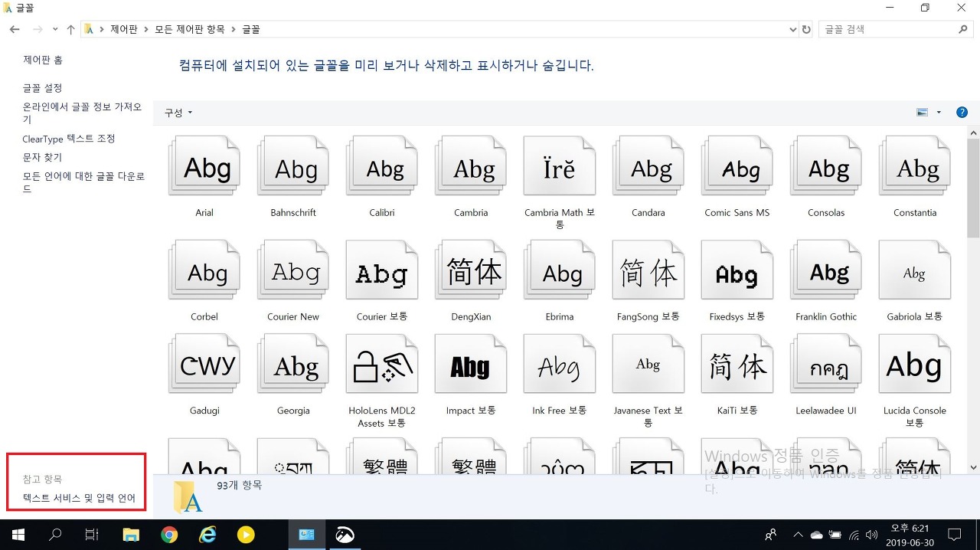Open 글꼴 설정 link
Image resolution: width=980 pixels, height=550 pixels.
point(43,88)
